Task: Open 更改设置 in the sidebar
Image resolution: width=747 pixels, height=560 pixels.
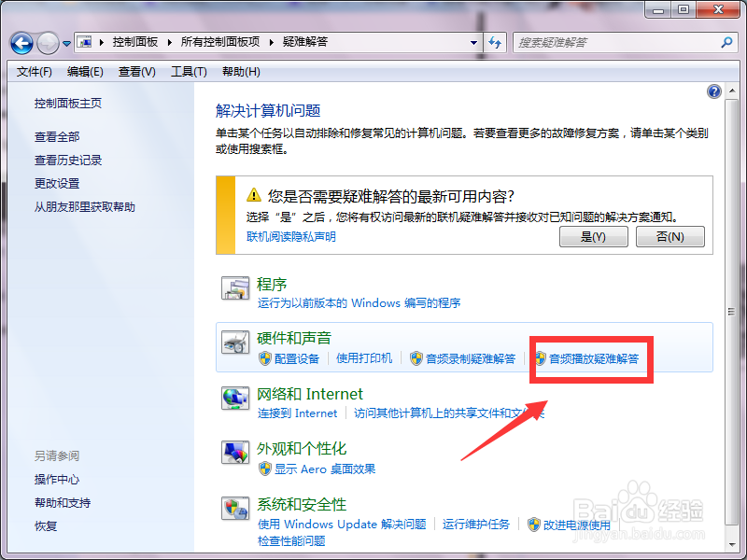Action: tap(57, 184)
